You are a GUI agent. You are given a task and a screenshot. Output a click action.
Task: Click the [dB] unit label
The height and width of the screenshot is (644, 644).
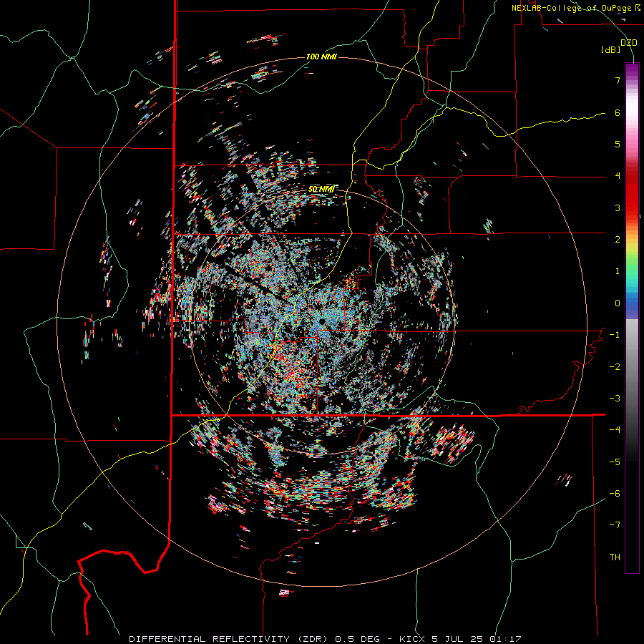coord(611,49)
